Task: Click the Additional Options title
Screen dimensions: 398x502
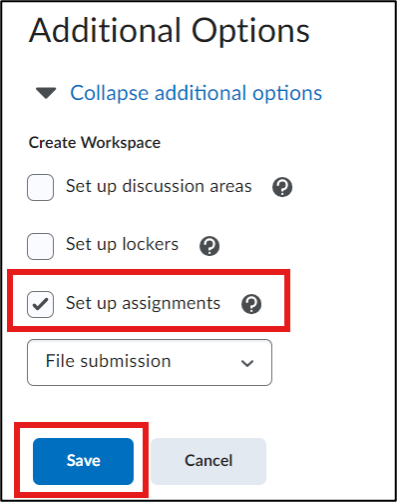Action: [169, 32]
